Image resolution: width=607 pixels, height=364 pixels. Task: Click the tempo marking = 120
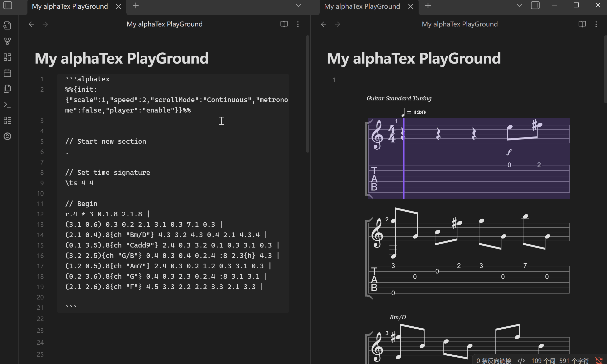(x=413, y=112)
